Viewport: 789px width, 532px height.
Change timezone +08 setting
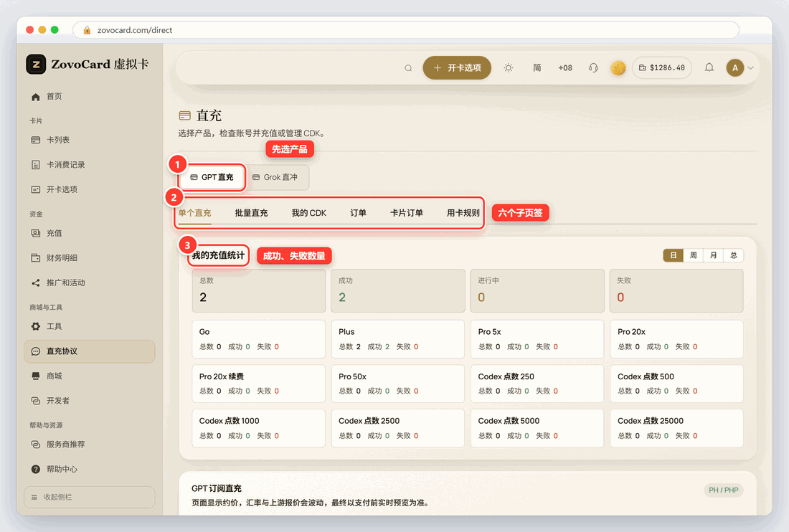[565, 68]
